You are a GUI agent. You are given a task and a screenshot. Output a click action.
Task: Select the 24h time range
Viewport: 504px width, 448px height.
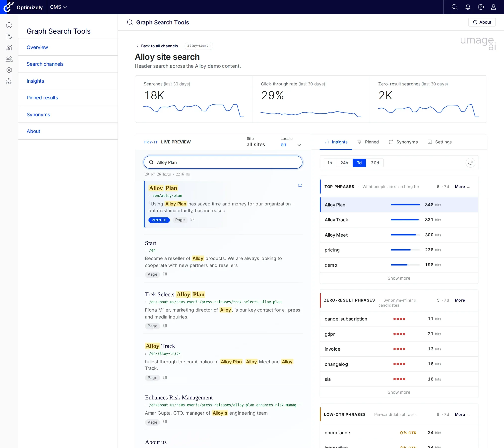[344, 163]
